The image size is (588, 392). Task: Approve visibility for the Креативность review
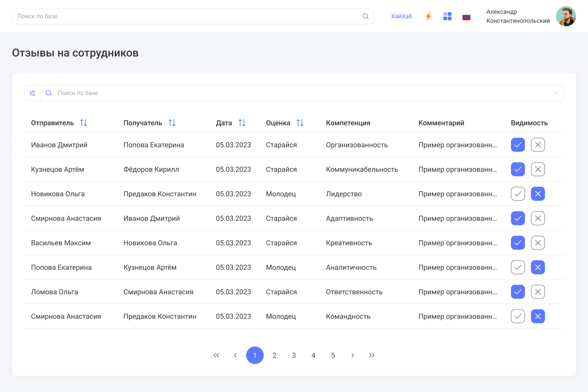(518, 243)
